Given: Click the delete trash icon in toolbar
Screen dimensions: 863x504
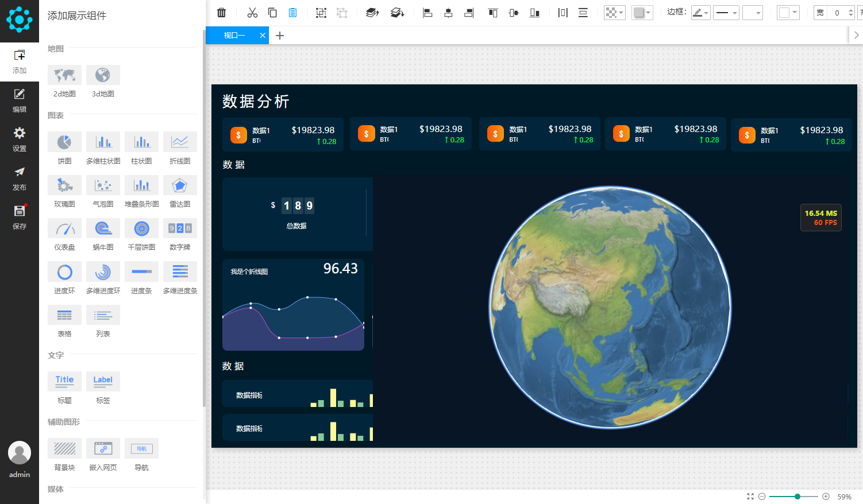Looking at the screenshot, I should coord(222,13).
